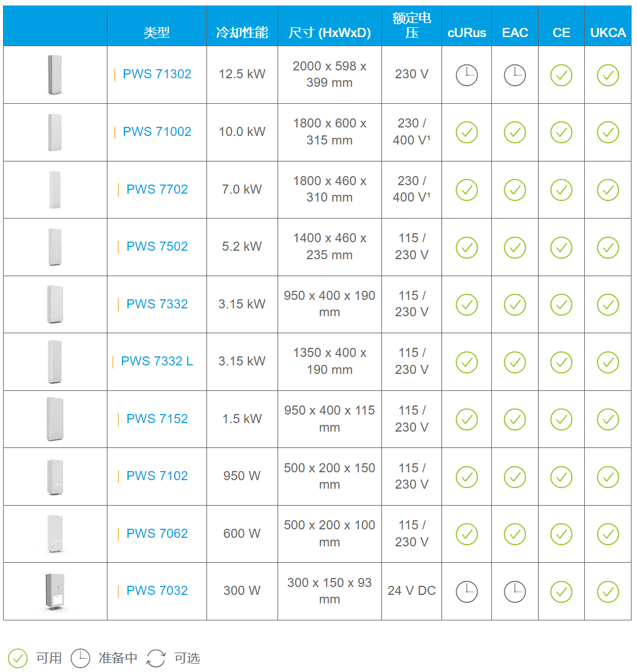Click the 冷却性能 column header
Screen dimensions: 637x672
pos(242,33)
